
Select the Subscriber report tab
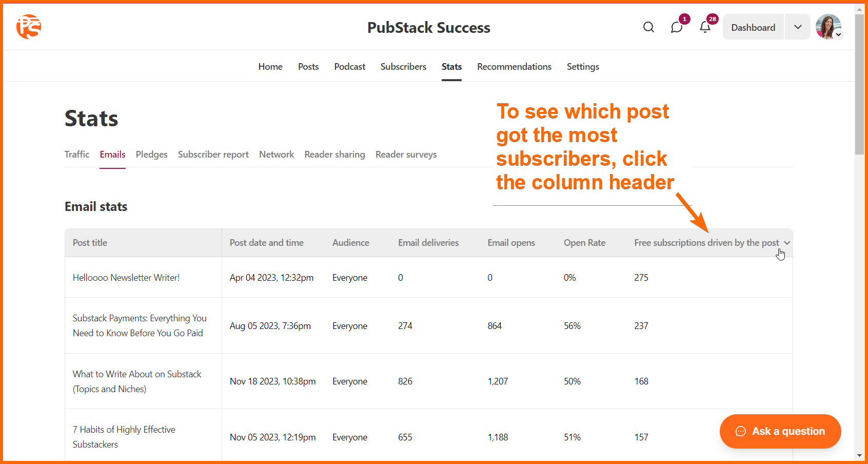[x=213, y=154]
